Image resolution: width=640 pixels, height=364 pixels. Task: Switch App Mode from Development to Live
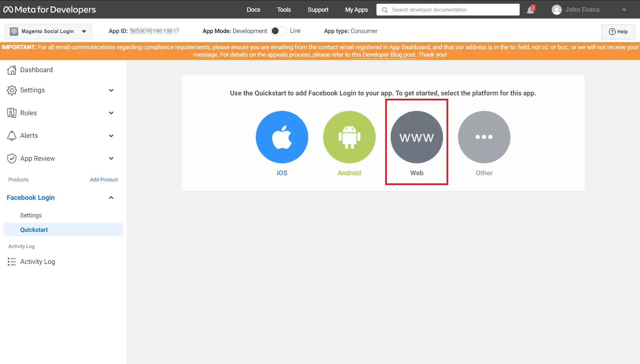pyautogui.click(x=278, y=31)
